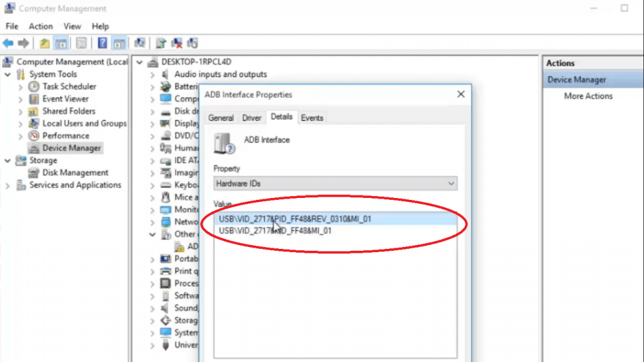
Task: Switch to the General tab
Action: [221, 118]
